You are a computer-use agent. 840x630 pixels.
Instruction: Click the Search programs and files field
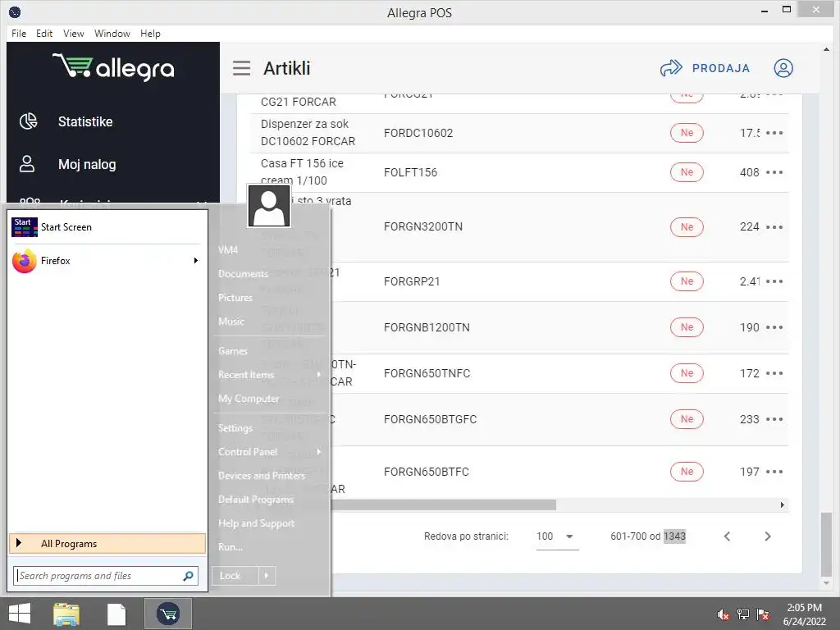point(106,576)
